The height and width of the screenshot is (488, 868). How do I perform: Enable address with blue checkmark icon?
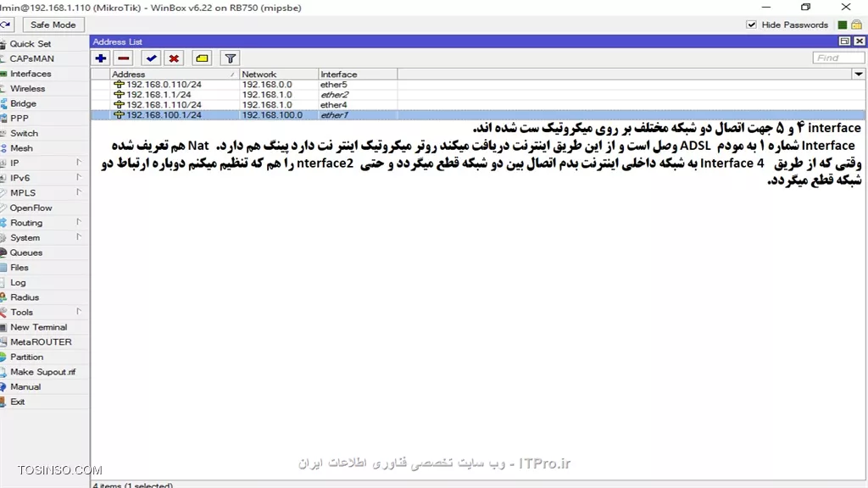(151, 58)
